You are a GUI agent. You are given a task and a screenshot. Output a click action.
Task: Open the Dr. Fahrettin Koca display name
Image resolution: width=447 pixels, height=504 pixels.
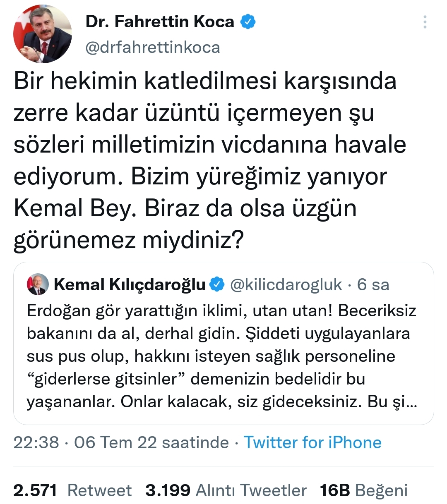click(x=160, y=21)
